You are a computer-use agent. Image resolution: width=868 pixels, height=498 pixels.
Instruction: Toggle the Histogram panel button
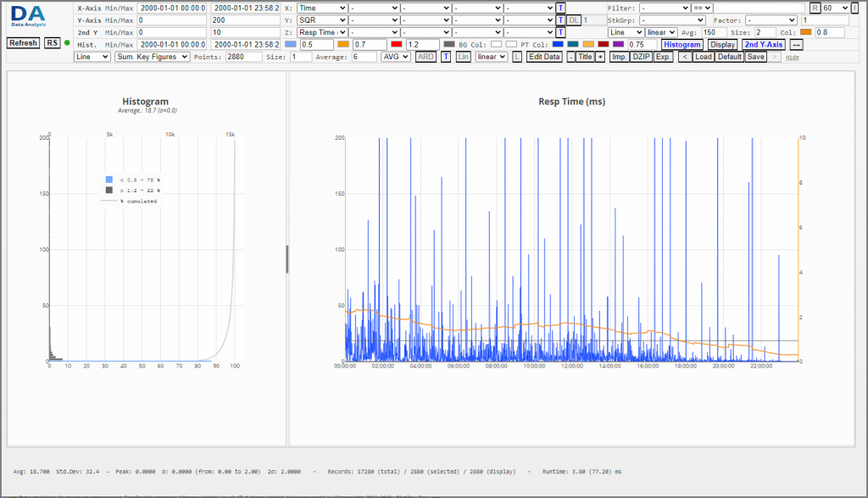[x=682, y=44]
